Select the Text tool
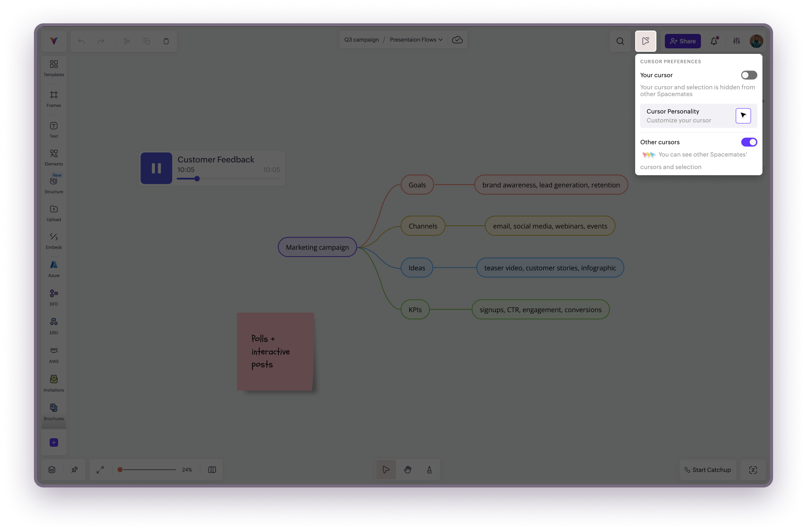This screenshot has width=807, height=532. point(54,130)
